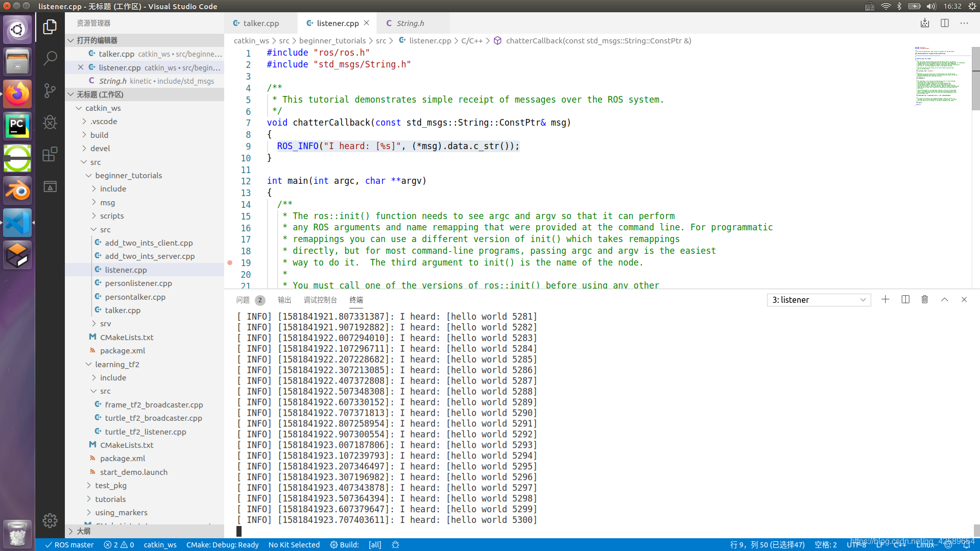Launch Firefox from the Ubuntu dock

pyautogui.click(x=17, y=93)
